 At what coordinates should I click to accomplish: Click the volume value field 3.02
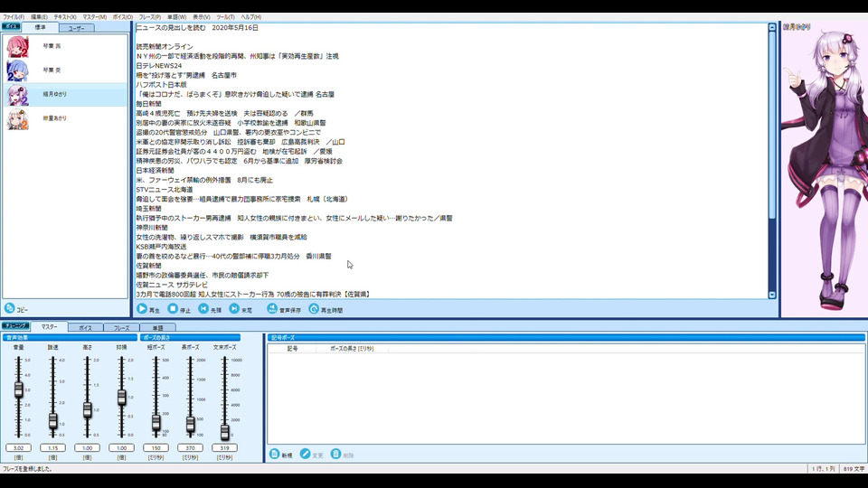[18, 447]
